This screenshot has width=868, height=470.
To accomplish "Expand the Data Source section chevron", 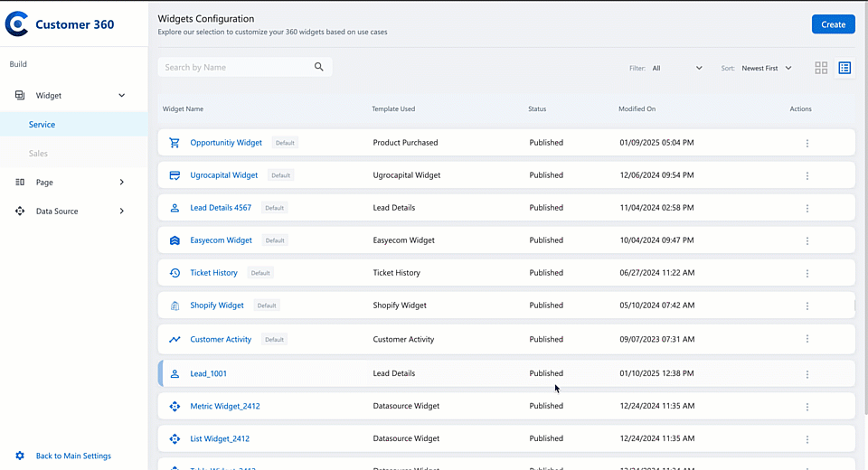I will [x=122, y=211].
